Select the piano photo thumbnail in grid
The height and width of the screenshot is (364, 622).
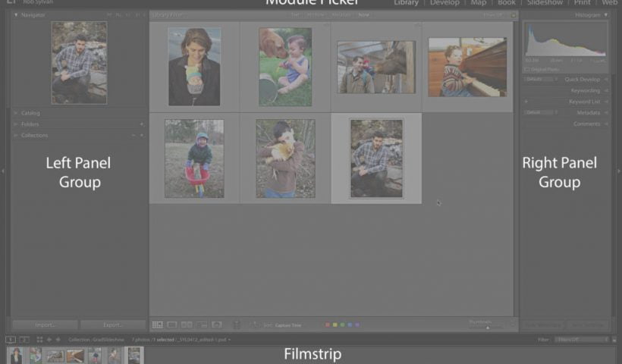coord(466,67)
